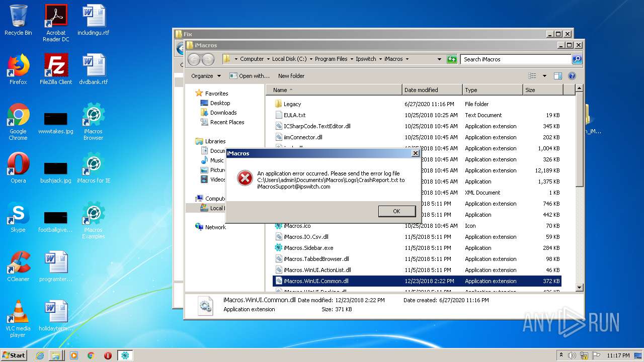Click the Explorer Back button
Viewport: 644px width, 362px height.
[194, 59]
